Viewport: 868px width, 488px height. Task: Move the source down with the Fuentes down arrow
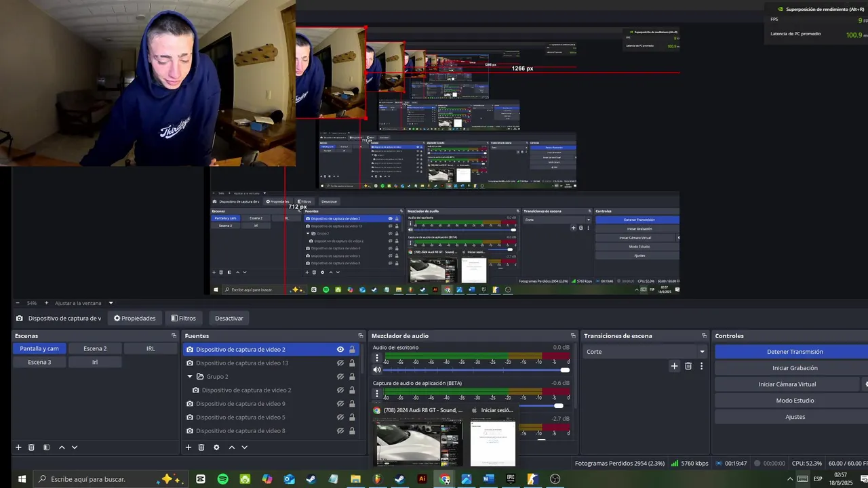tap(245, 447)
